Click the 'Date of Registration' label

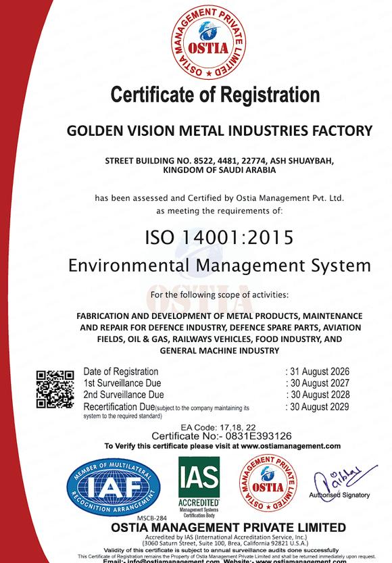120,372
